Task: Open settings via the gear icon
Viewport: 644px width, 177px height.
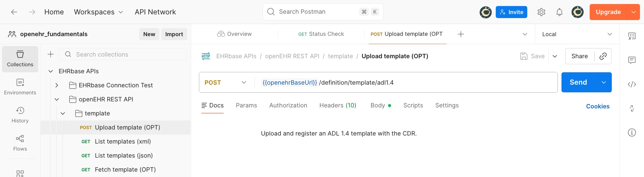Action: tap(541, 12)
